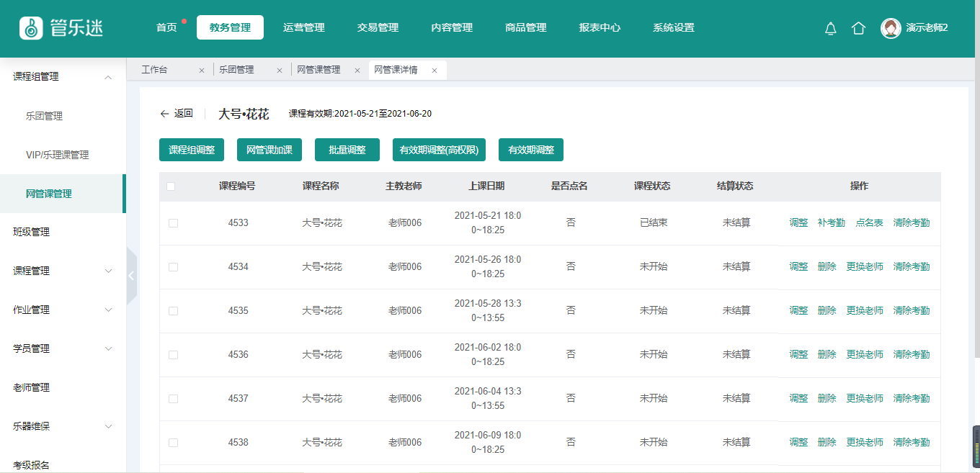Click the 演示老师2 user avatar
Viewport: 980px width, 473px height.
(x=891, y=28)
